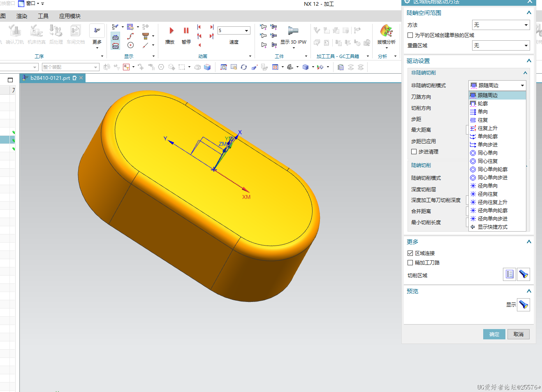Select 跟随周边 in pattern list

(497, 95)
